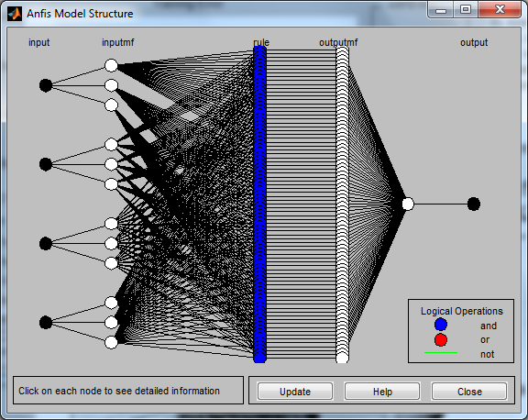Viewport: 528px width, 420px height.
Task: Click the green 'not' legend line
Action: 441,353
